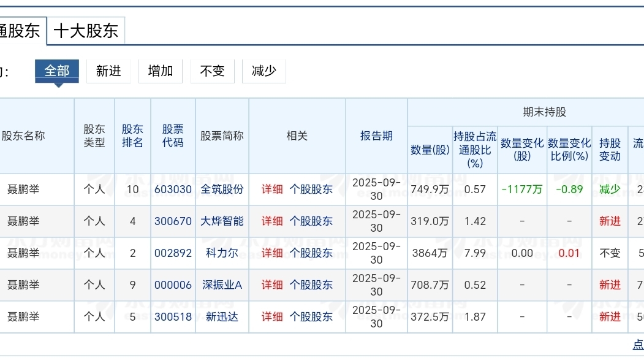644x363 pixels.
Task: Sort by 持股变动 column header
Action: coord(610,150)
